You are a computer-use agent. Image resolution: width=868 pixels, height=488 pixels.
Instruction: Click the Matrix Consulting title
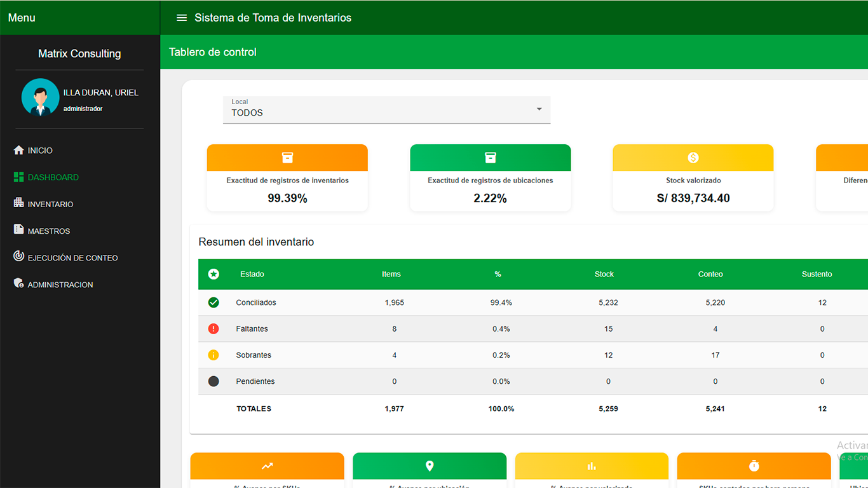(79, 53)
